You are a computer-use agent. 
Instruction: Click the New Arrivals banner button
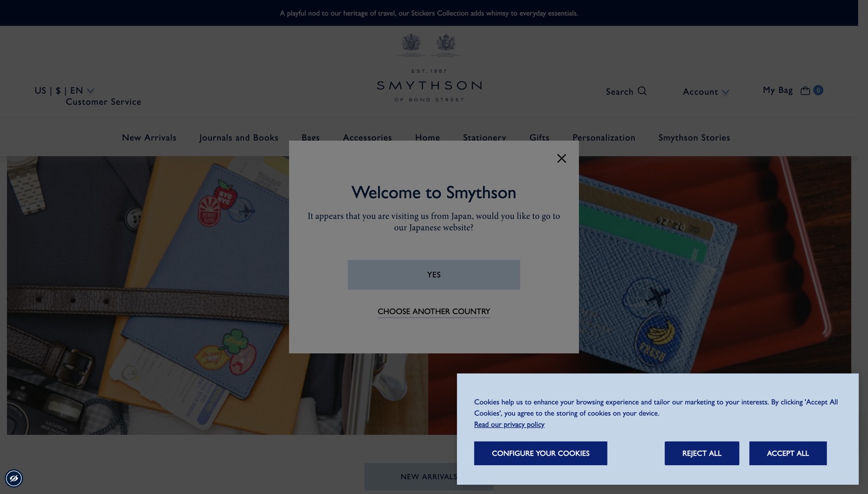click(x=429, y=476)
